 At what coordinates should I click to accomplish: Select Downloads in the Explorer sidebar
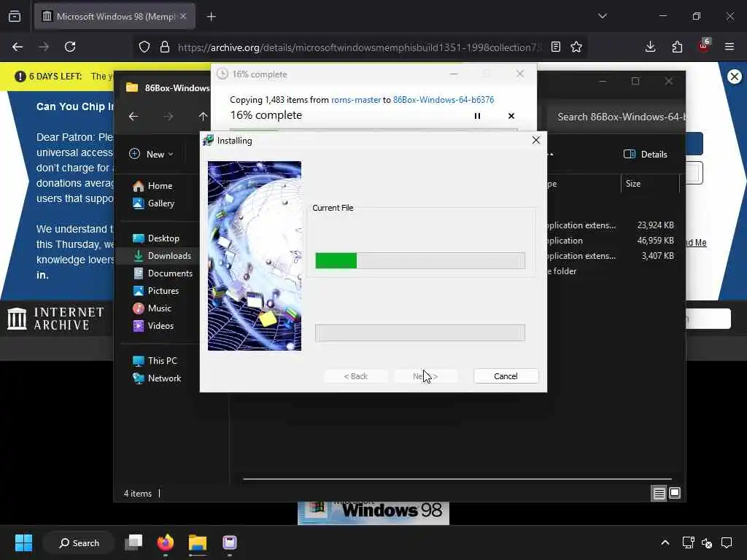click(162, 256)
